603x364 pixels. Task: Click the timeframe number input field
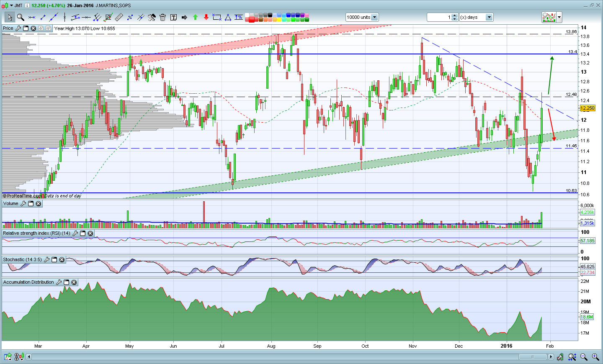click(x=440, y=17)
